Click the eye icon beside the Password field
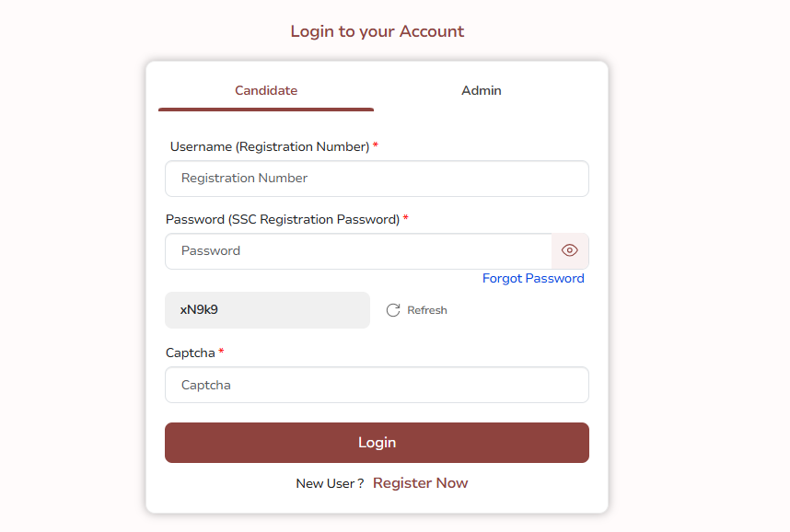 click(x=569, y=250)
